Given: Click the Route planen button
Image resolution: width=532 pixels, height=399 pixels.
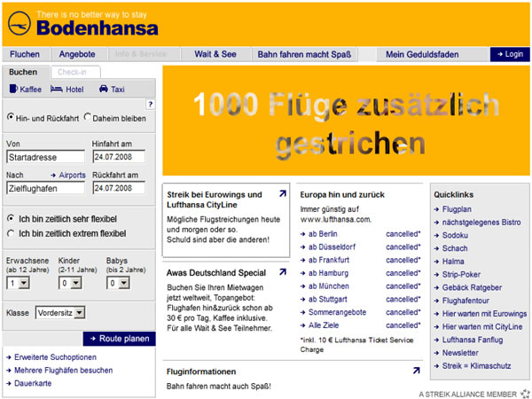Looking at the screenshot, I should (120, 339).
